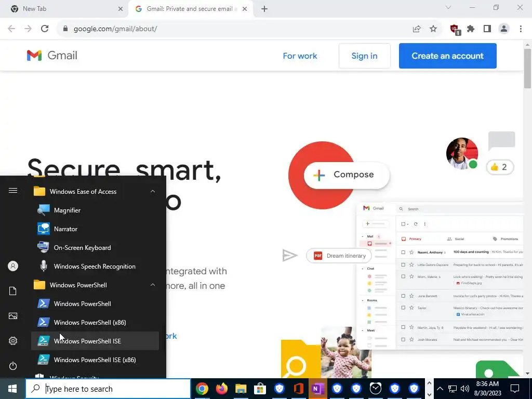Click taskbar clock showing 8:36 AM
Image resolution: width=532 pixels, height=399 pixels.
pyautogui.click(x=487, y=389)
